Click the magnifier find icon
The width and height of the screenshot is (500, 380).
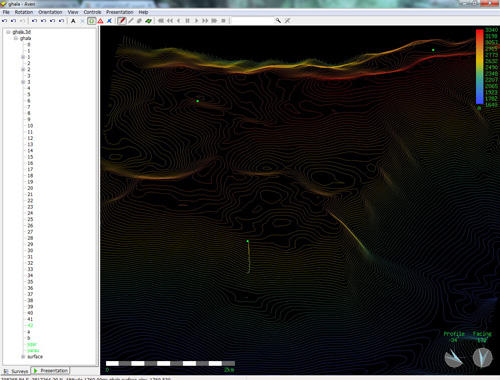(278, 21)
